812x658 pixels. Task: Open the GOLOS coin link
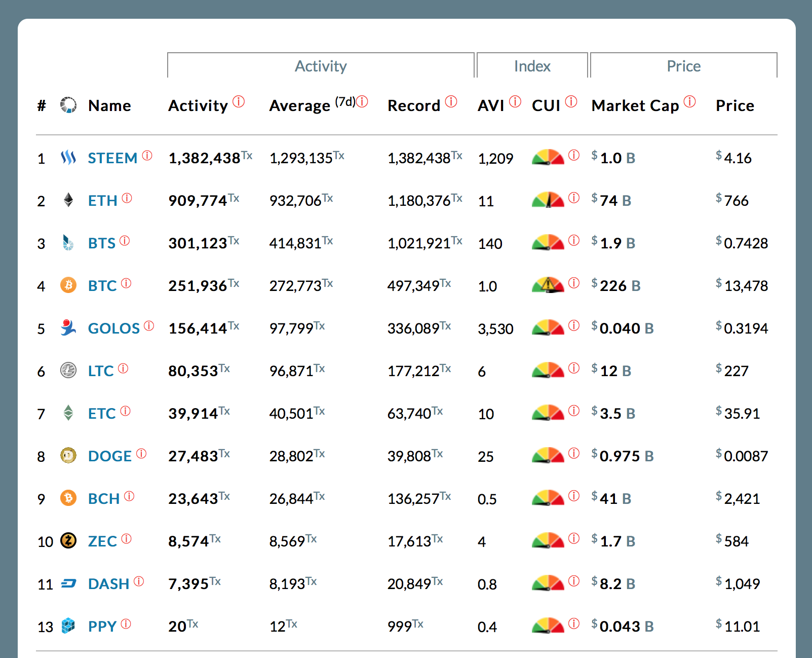(x=114, y=328)
